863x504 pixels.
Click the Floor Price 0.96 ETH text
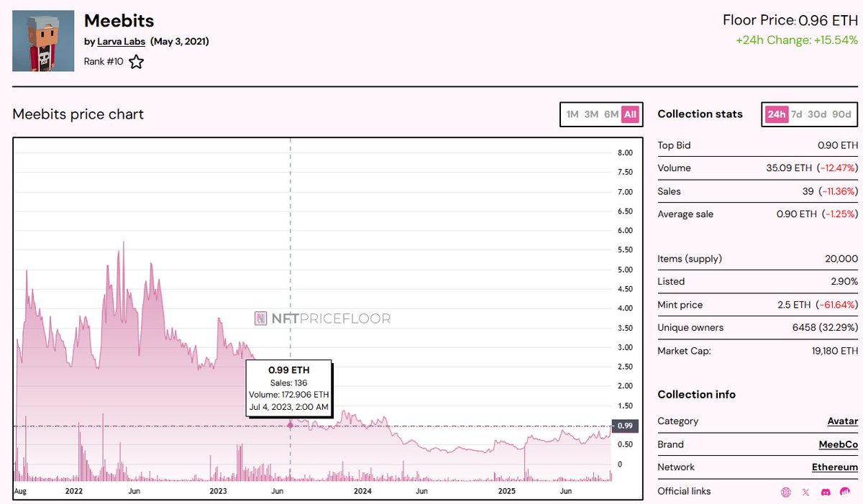coord(790,20)
